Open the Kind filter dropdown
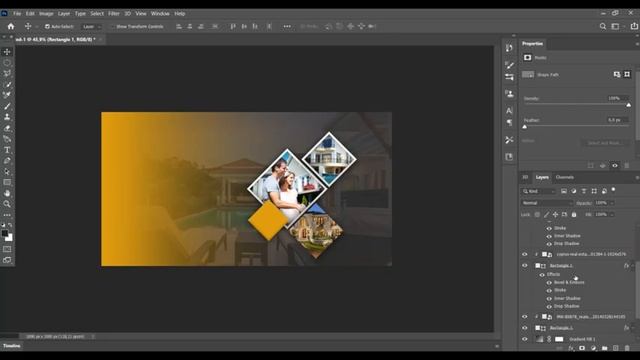This screenshot has width=640, height=360. [x=539, y=191]
